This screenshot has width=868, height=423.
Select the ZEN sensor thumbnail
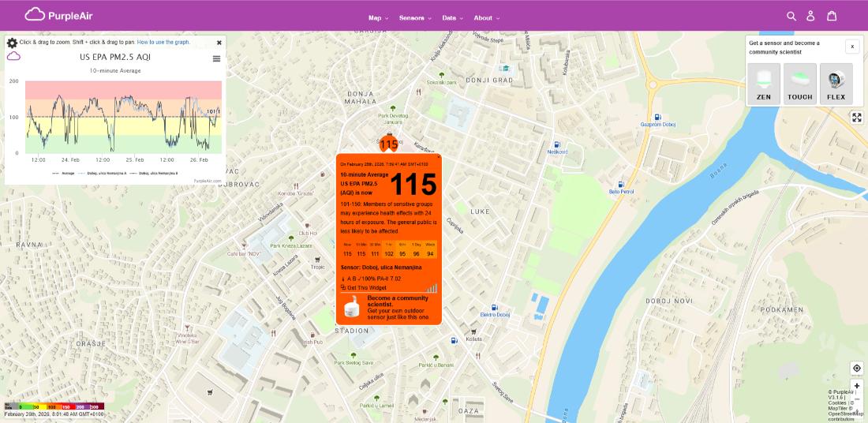coord(763,84)
